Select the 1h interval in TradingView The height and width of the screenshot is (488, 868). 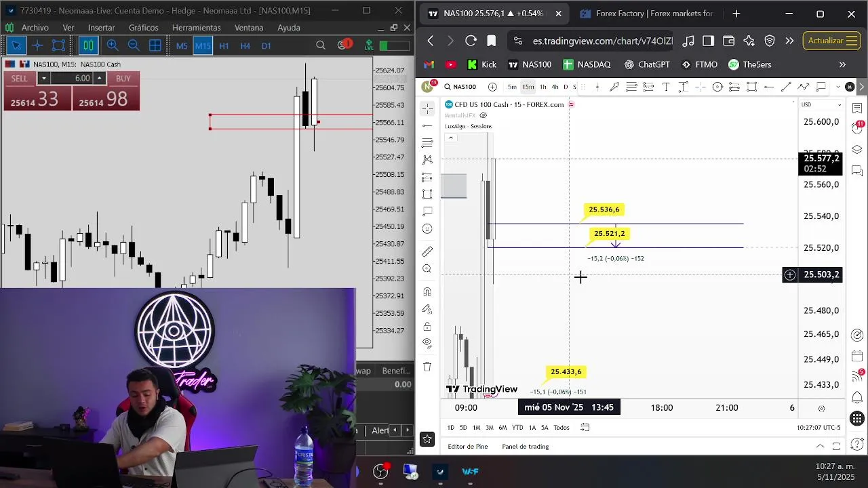[542, 87]
